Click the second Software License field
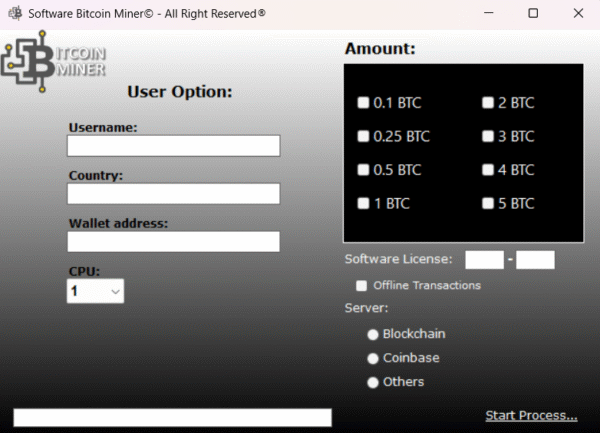 [x=535, y=260]
